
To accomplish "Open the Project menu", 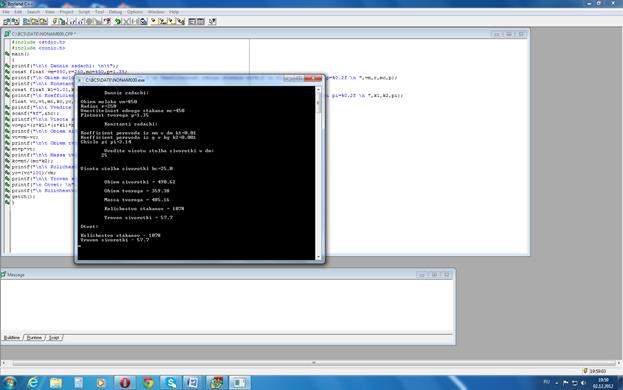I will 67,12.
